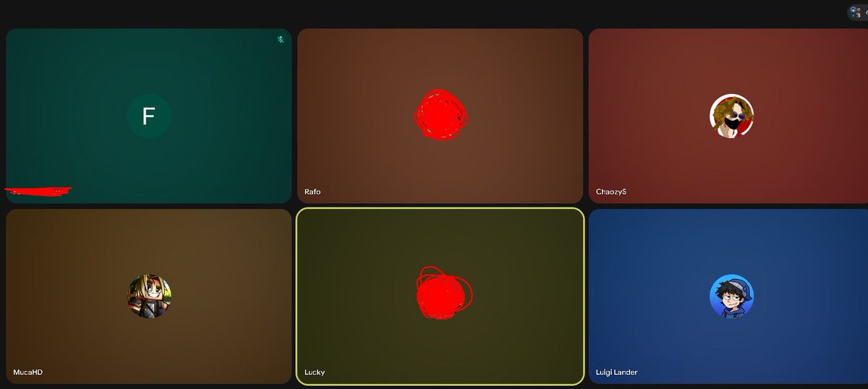868x389 pixels.
Task: Click the Luigi Lander name label
Action: 616,372
